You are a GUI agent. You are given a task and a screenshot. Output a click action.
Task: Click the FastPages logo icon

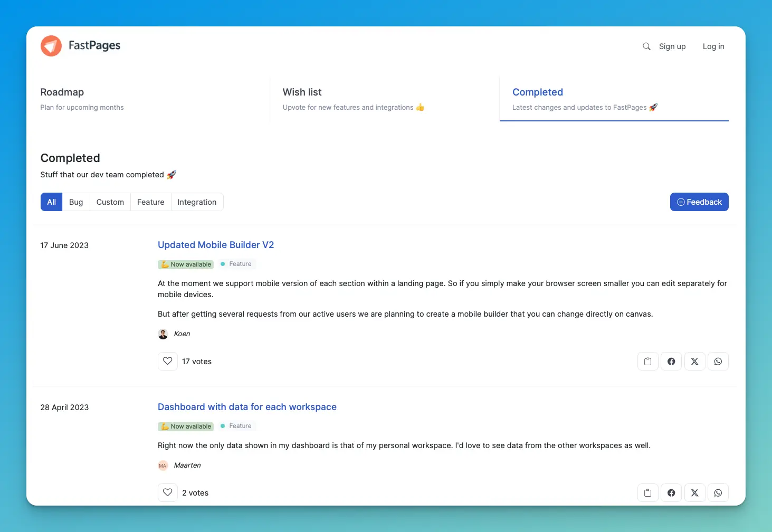(x=51, y=46)
